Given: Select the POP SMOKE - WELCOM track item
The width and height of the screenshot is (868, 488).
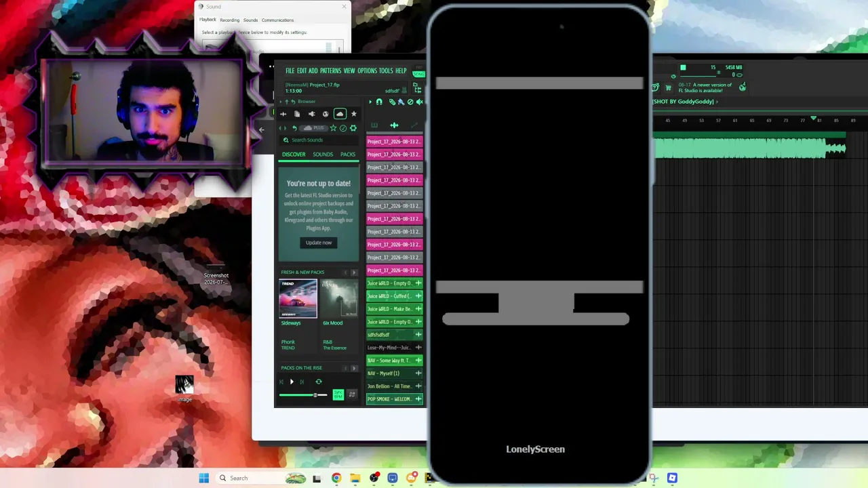Looking at the screenshot, I should (x=395, y=399).
